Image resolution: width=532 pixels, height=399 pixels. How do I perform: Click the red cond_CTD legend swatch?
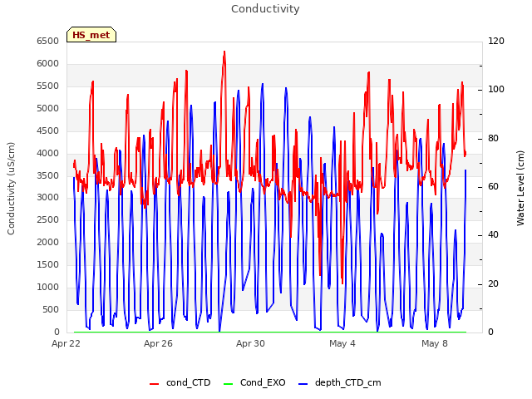(x=154, y=384)
